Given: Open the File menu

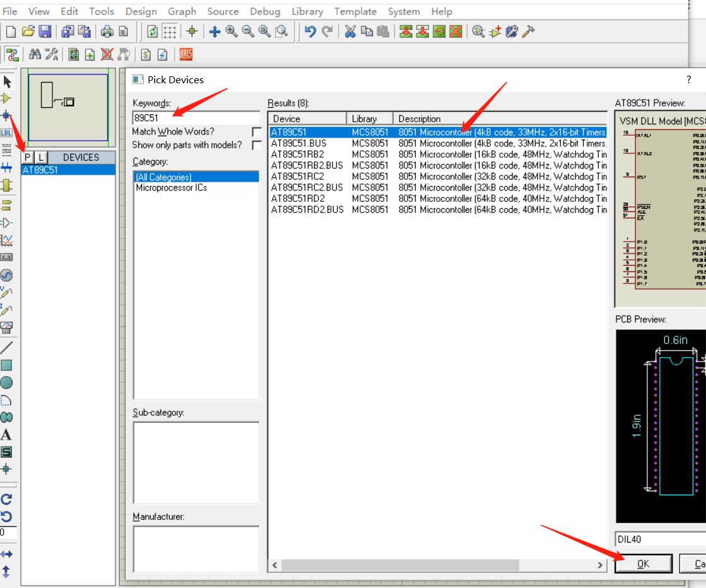Looking at the screenshot, I should (10, 11).
